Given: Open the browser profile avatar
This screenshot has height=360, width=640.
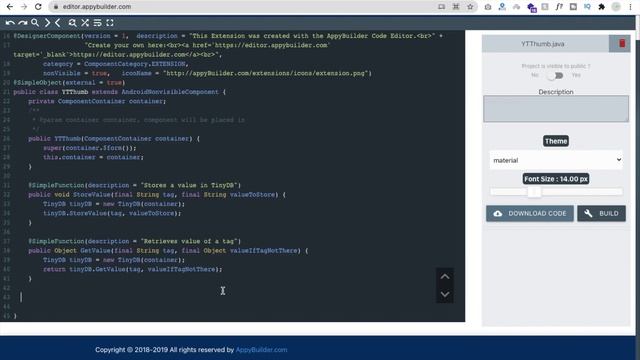Looking at the screenshot, I should (x=616, y=7).
